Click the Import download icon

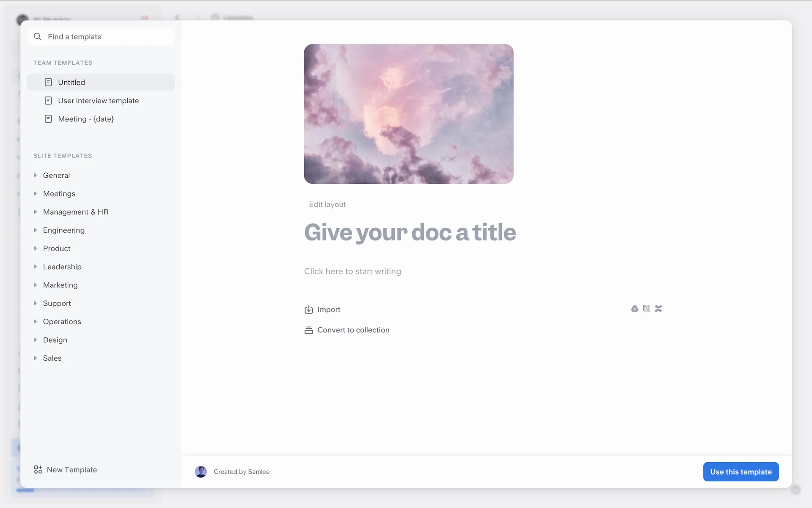tap(309, 309)
